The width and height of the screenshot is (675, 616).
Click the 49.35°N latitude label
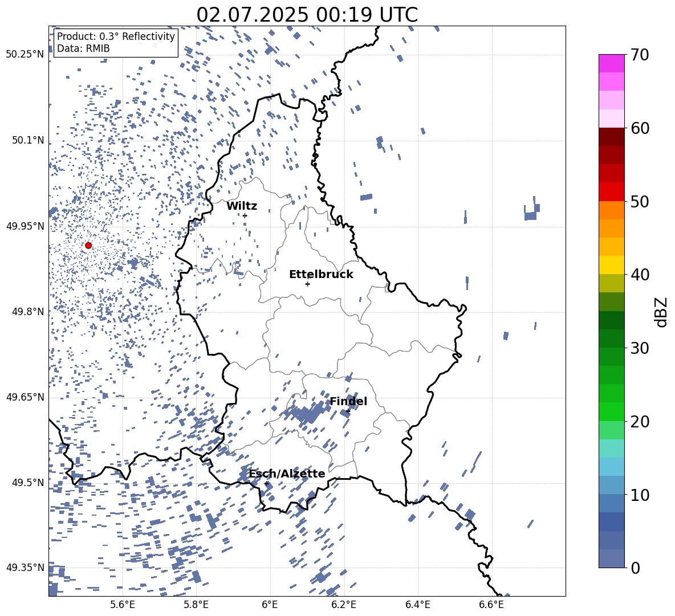coord(25,568)
